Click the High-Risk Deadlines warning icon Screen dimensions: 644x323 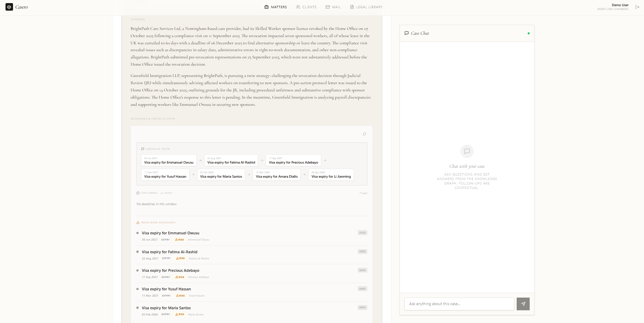pos(138,223)
